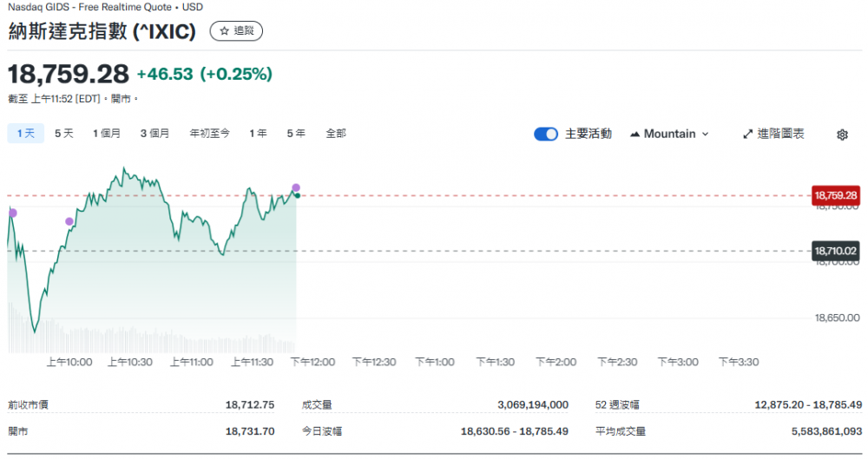The image size is (868, 459).
Task: Click the purple event marker at latest price
Action: coord(296,187)
